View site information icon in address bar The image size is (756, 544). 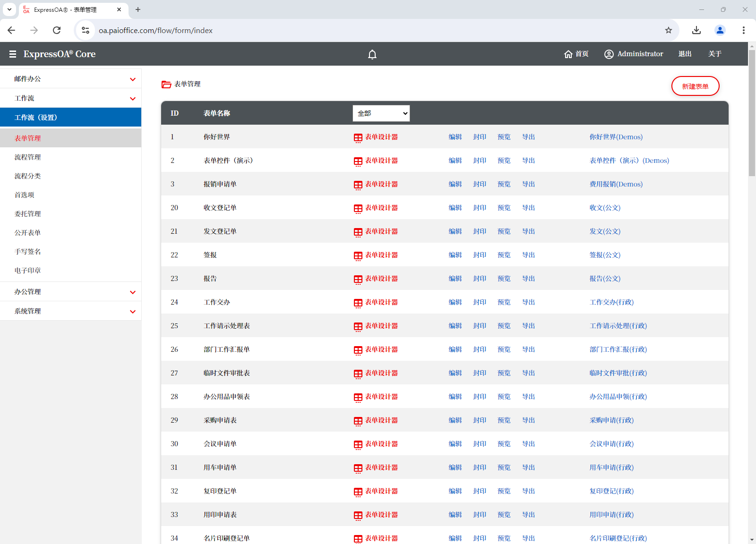point(86,30)
